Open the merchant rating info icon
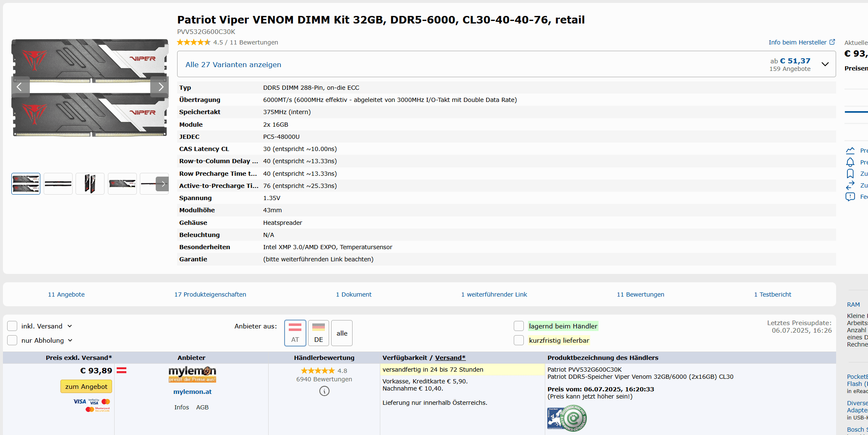Screen dimensions: 868x435 point(324,391)
